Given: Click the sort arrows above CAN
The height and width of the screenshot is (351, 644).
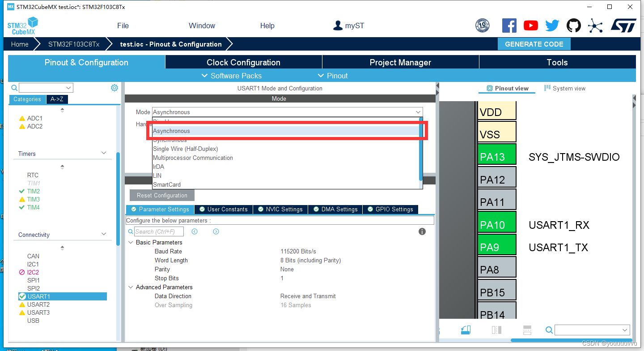Looking at the screenshot, I should coord(62,248).
